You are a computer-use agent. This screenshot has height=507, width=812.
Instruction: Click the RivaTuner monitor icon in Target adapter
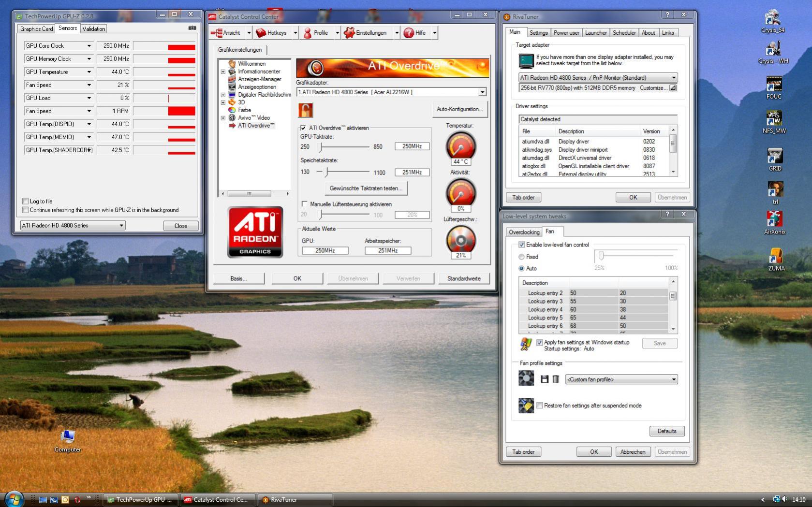526,61
